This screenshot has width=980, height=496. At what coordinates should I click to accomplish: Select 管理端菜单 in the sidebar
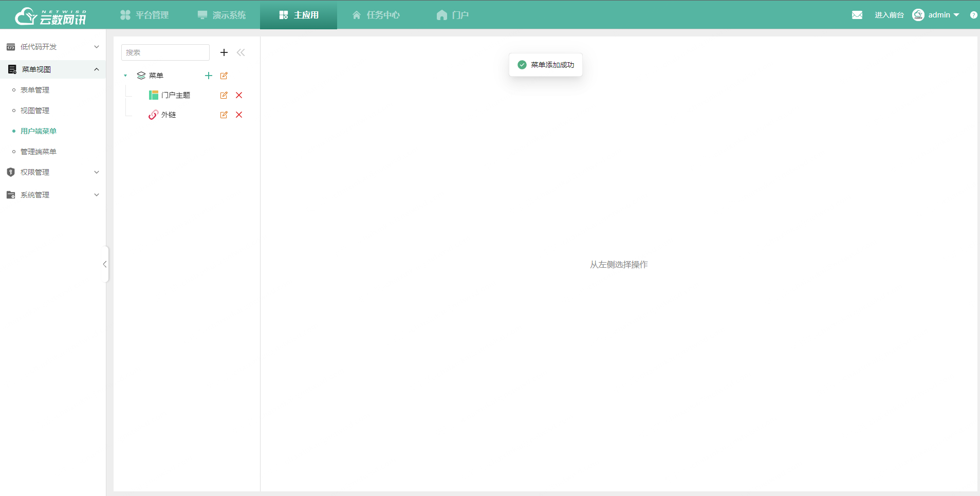[x=38, y=151]
